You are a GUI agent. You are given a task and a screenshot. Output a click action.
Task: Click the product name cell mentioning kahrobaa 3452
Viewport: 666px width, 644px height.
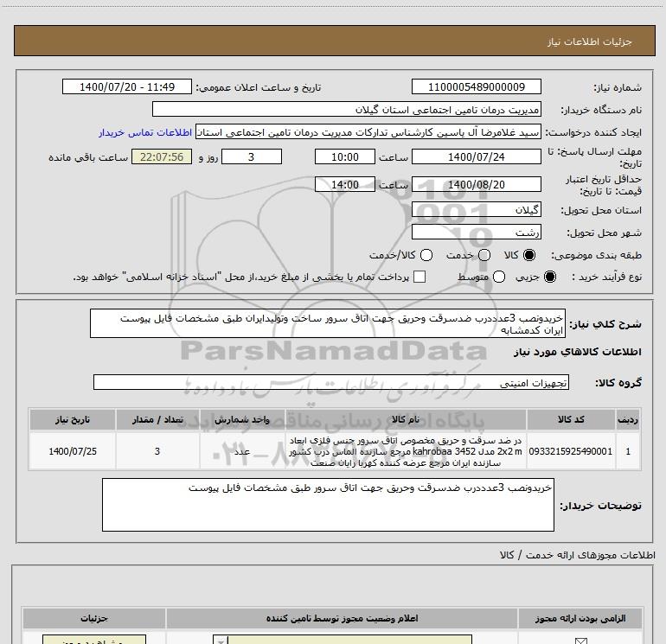406,451
